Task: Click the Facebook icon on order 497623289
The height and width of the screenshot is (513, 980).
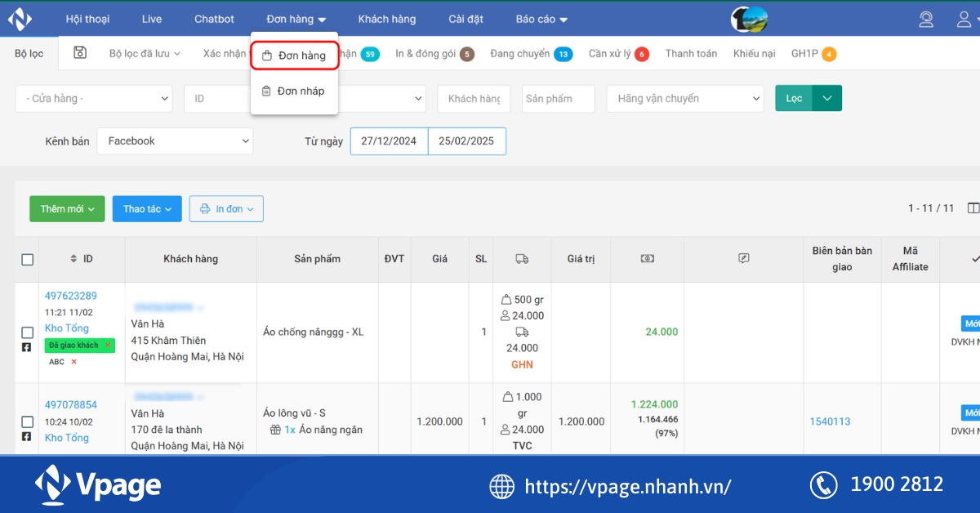Action: pos(27,346)
